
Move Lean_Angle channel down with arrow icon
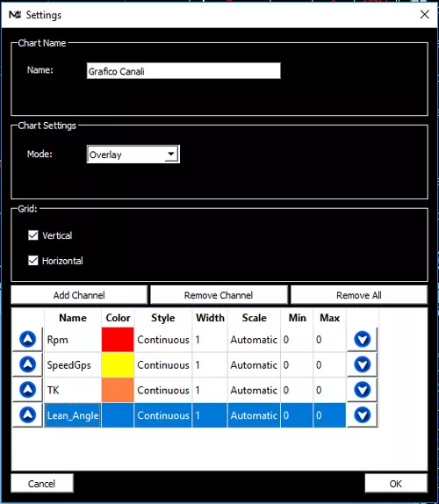coord(363,415)
